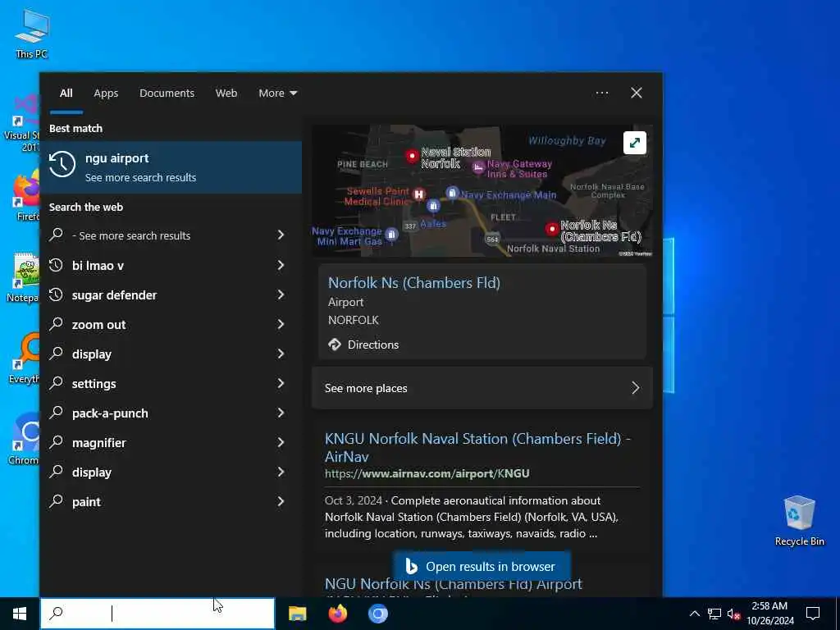
Task: Click Naval Station Norfolk map pin
Action: coord(412,156)
